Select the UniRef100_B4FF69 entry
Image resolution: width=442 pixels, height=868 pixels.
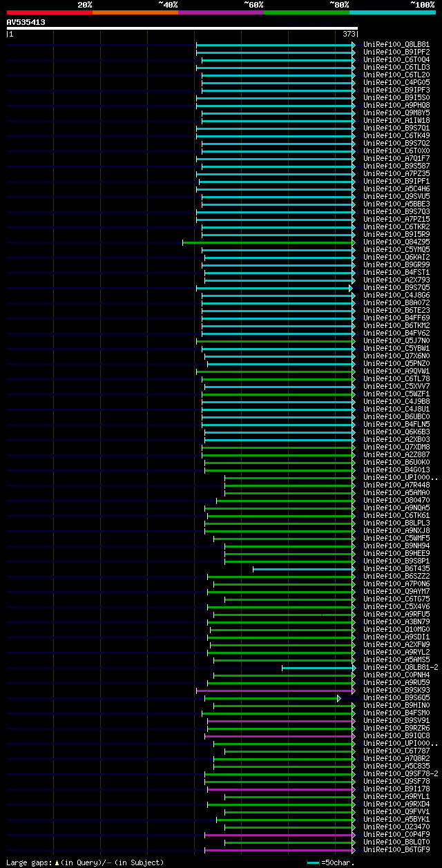(x=396, y=318)
